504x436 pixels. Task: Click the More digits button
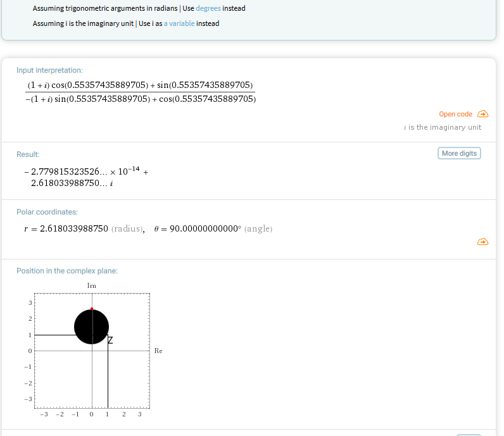459,153
